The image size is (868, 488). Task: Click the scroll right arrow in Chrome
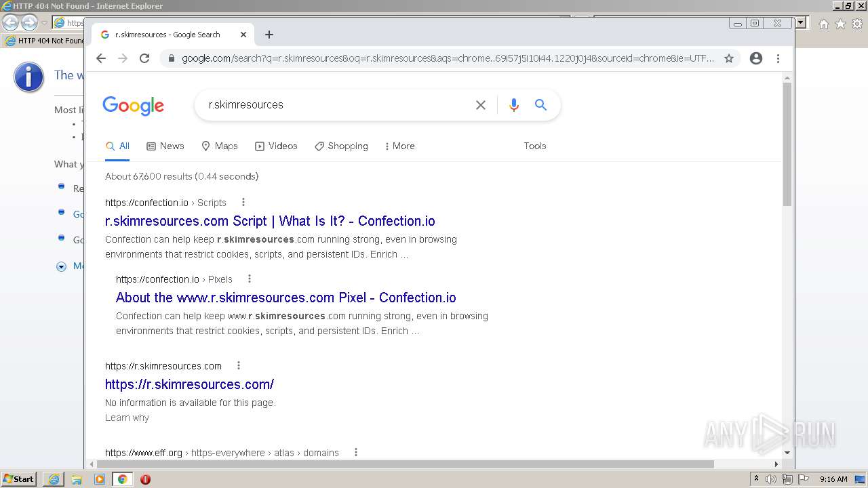tap(776, 464)
